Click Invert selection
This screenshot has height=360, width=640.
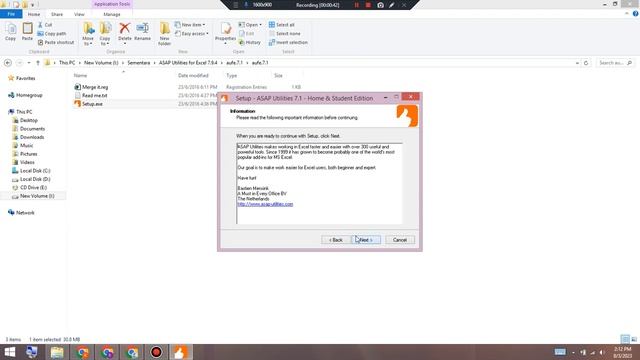(288, 42)
